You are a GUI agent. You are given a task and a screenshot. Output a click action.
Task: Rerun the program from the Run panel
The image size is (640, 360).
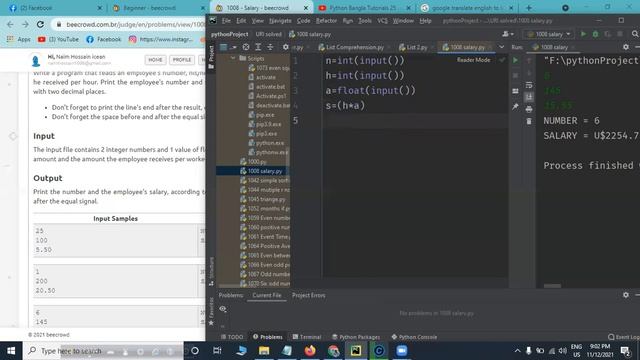tap(516, 60)
